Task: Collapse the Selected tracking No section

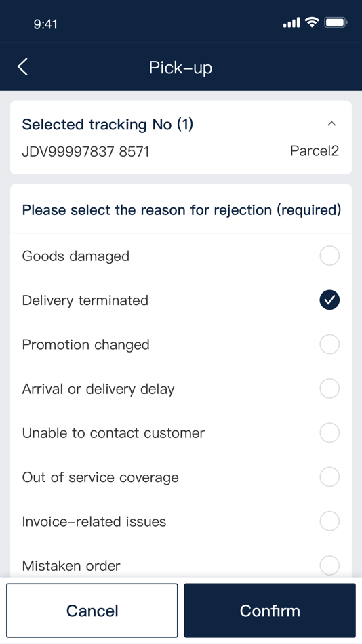Action: 331,123
